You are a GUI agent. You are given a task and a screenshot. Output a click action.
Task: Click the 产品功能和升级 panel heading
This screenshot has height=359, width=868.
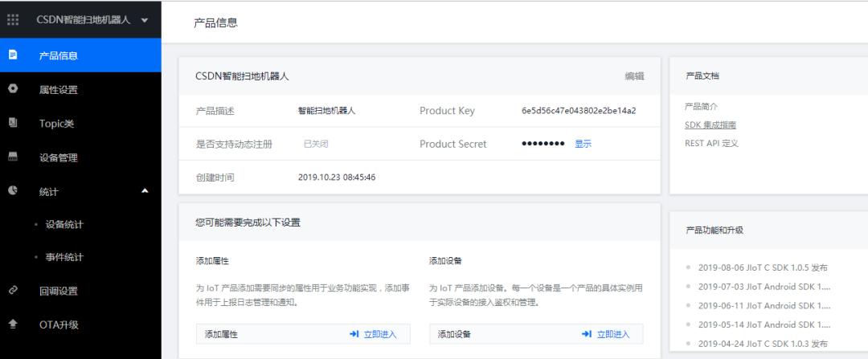point(714,230)
